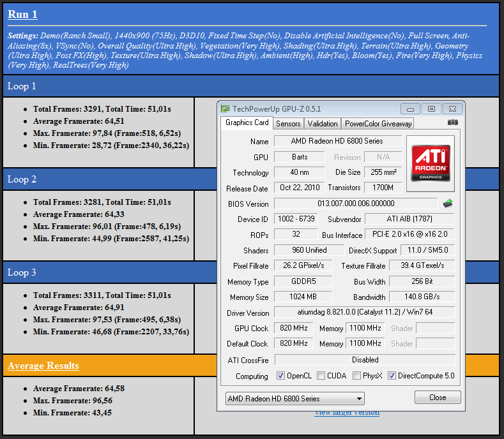Click the Die Size value 255 mm²
The image size is (504, 439).
click(383, 172)
